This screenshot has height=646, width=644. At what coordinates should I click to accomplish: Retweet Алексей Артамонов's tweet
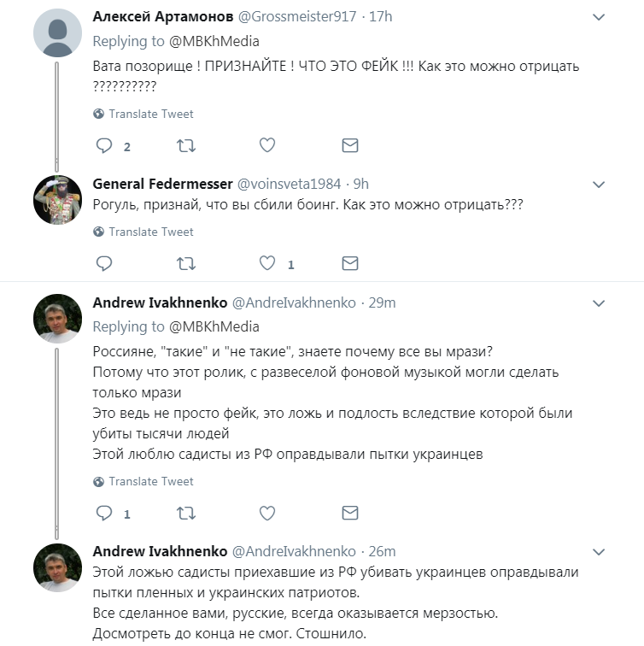185,146
